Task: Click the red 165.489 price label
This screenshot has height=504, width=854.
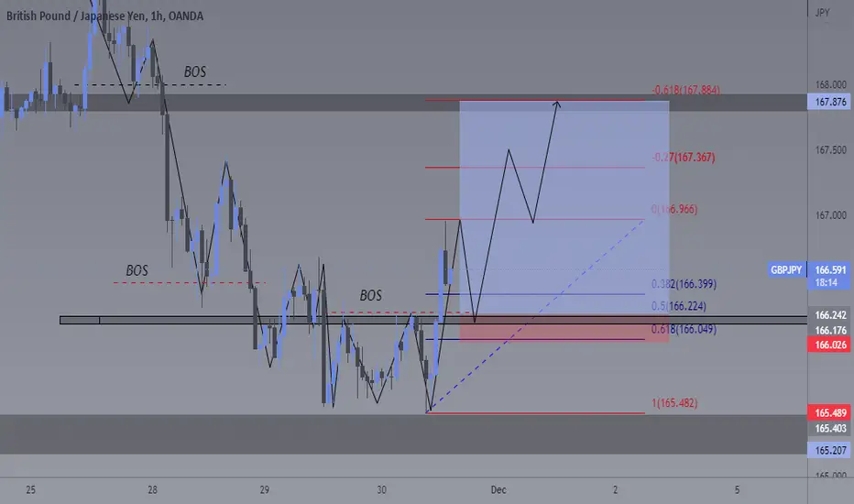Action: tap(830, 412)
